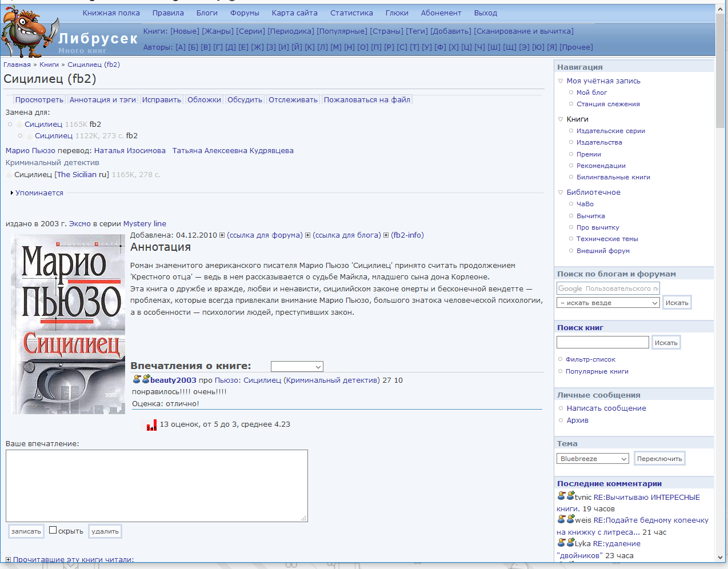This screenshot has height=569, width=728.
Task: Click the user icon next to Lyka
Action: point(561,543)
